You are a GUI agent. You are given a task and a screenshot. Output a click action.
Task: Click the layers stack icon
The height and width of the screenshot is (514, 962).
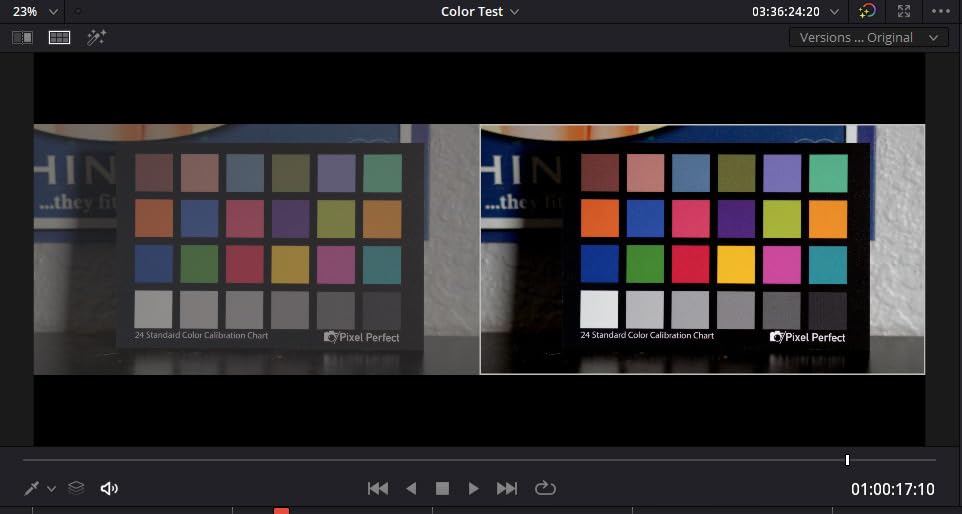(76, 488)
